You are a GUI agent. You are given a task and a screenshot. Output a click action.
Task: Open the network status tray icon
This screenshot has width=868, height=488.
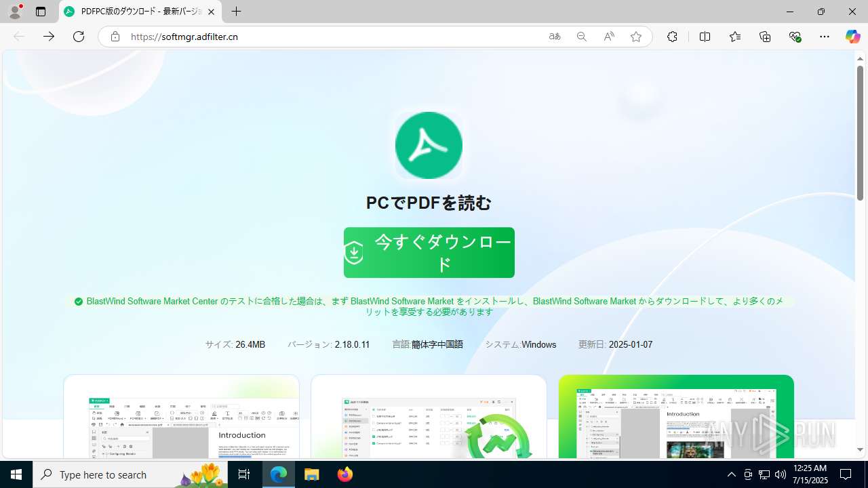[764, 474]
